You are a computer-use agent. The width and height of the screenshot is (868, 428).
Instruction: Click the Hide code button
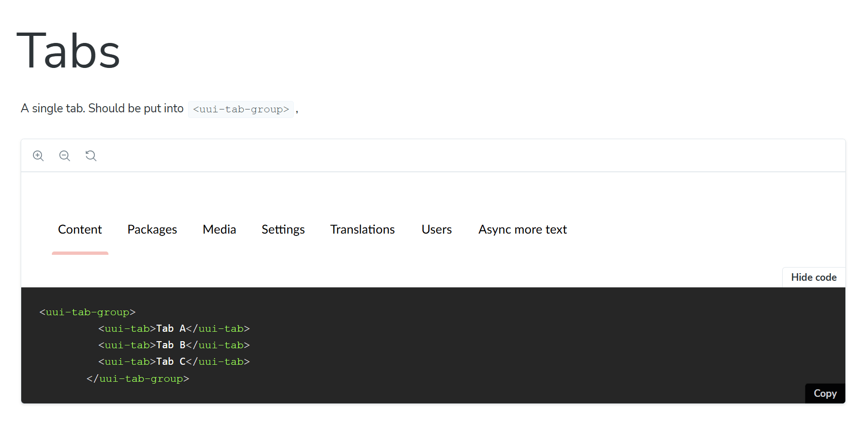pyautogui.click(x=814, y=277)
